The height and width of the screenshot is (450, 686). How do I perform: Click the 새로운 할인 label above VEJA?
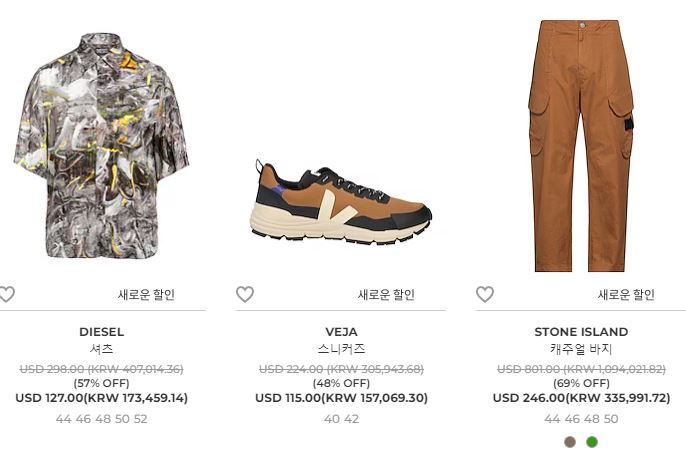click(386, 294)
